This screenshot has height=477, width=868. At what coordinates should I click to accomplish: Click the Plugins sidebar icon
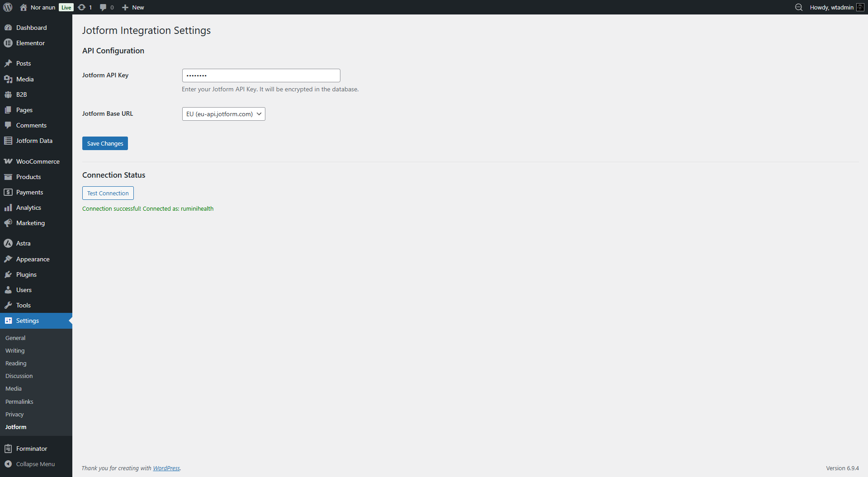point(8,274)
